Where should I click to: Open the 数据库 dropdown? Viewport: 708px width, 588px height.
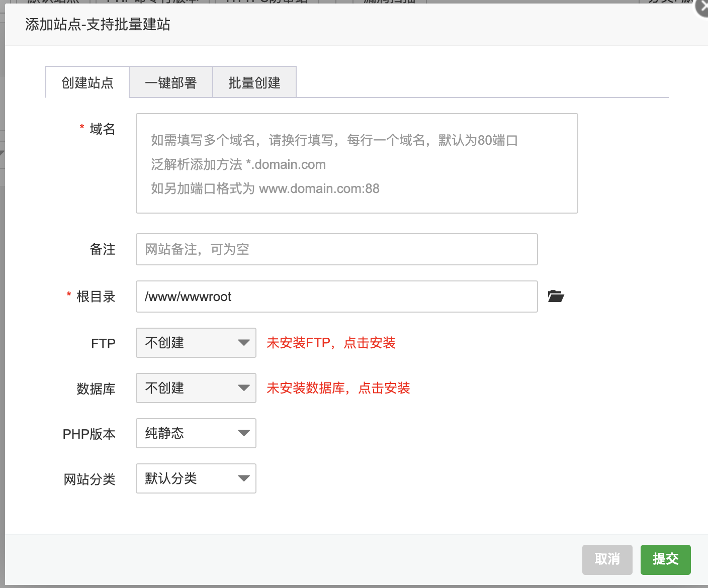[196, 388]
